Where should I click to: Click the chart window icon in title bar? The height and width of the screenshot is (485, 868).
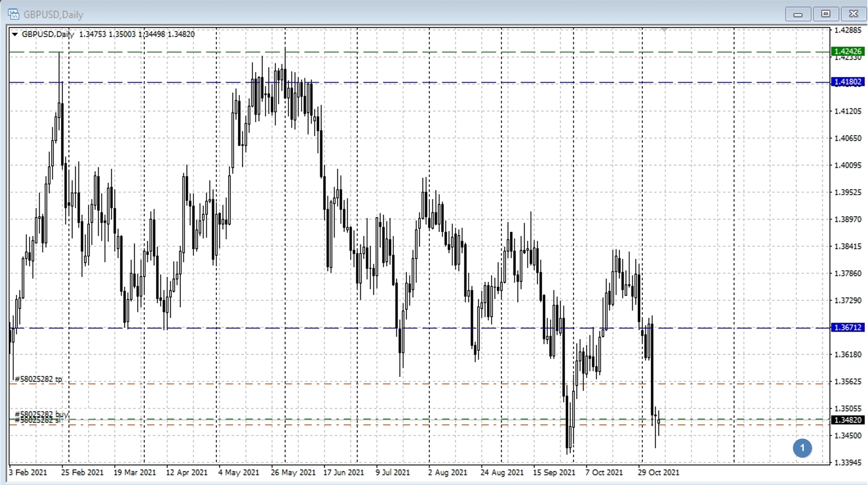pyautogui.click(x=13, y=14)
